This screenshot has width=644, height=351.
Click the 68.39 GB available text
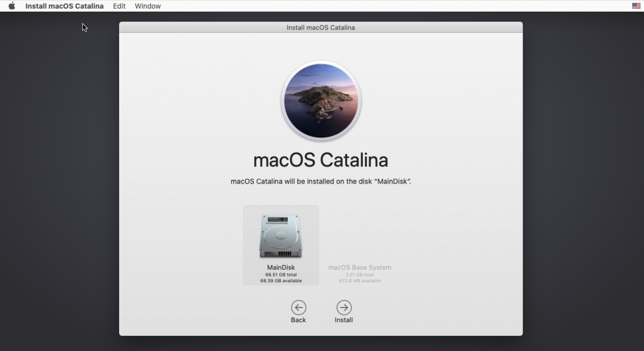[281, 281]
